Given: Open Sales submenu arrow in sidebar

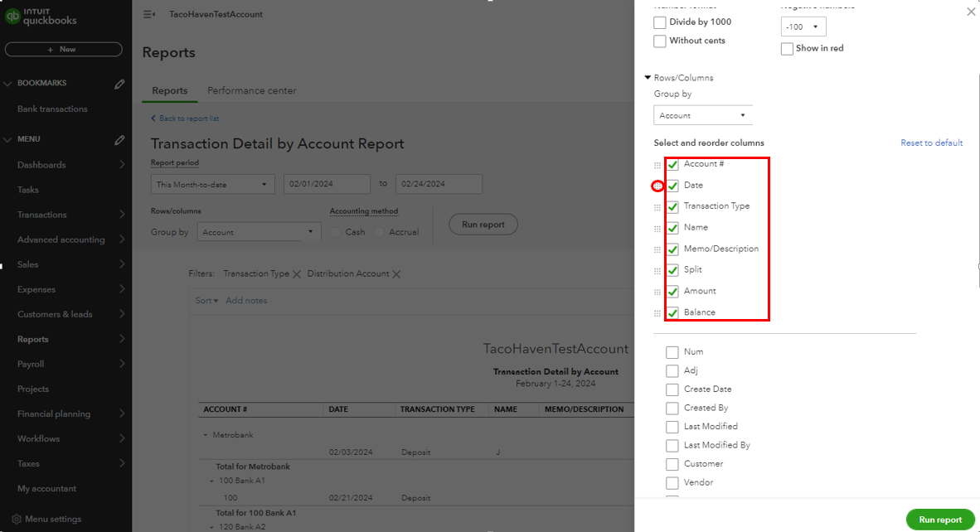Looking at the screenshot, I should (x=122, y=264).
